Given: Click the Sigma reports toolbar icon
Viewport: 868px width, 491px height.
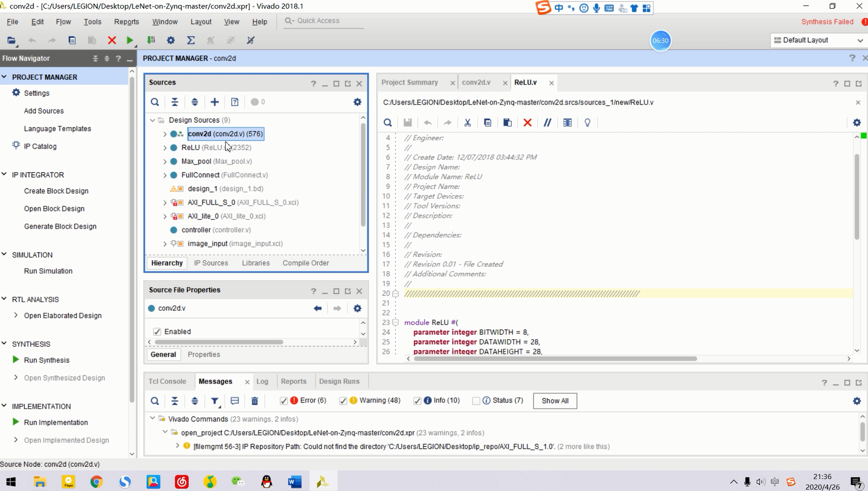Looking at the screenshot, I should [x=191, y=40].
